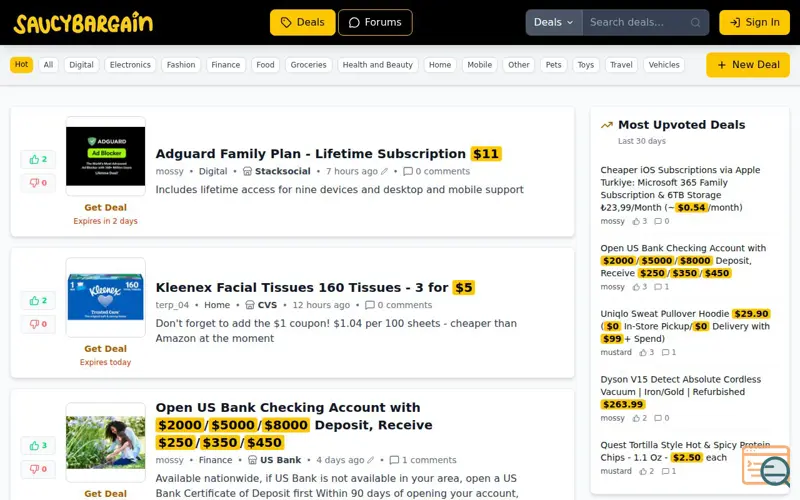Click the Sign In button
Viewport: 800px width, 500px height.
(x=755, y=22)
